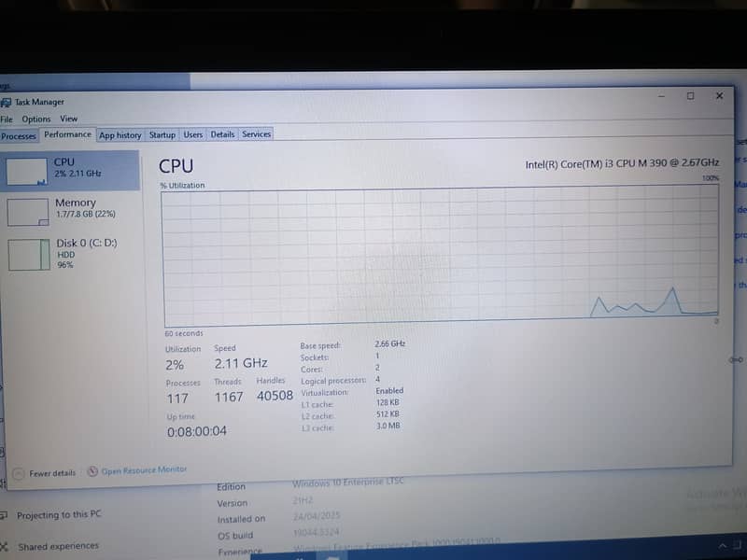The height and width of the screenshot is (560, 747).
Task: Click the 60 seconds graph label
Action: [x=184, y=333]
